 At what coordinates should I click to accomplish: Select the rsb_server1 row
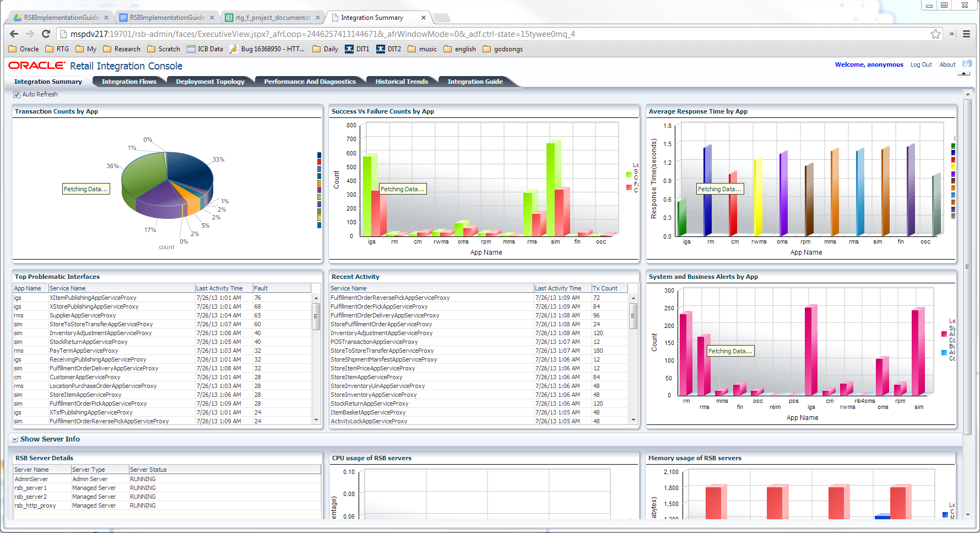tap(167, 488)
